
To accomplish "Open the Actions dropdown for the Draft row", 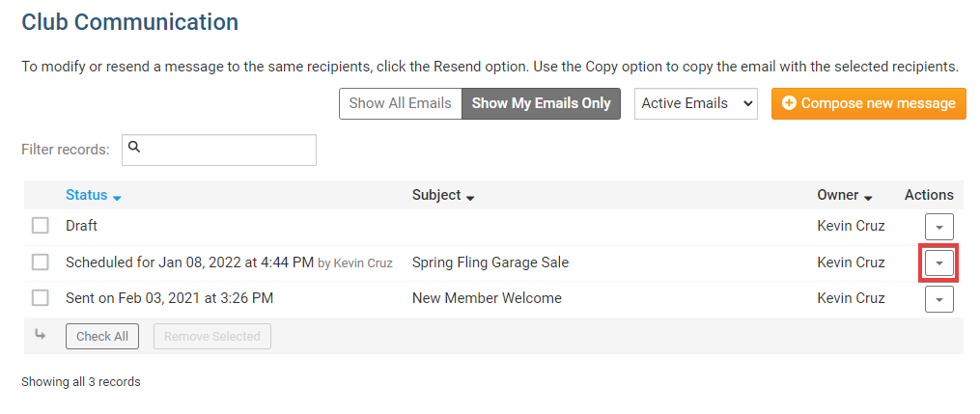I will coord(939,227).
